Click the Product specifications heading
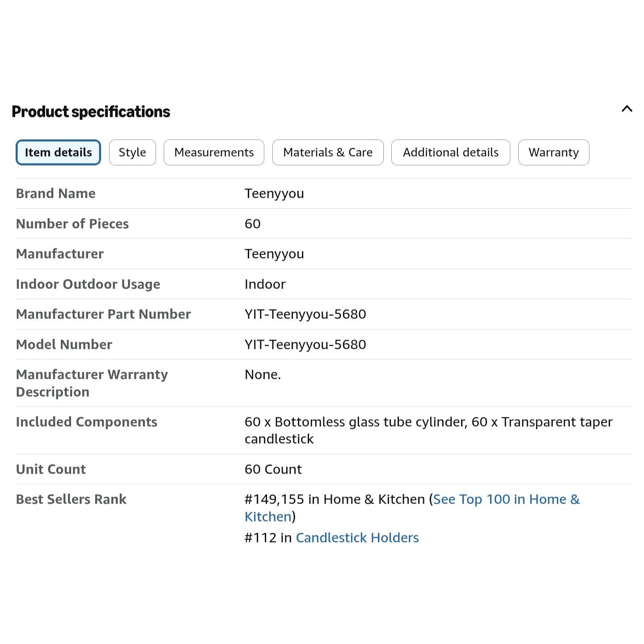644x644 pixels. point(91,112)
